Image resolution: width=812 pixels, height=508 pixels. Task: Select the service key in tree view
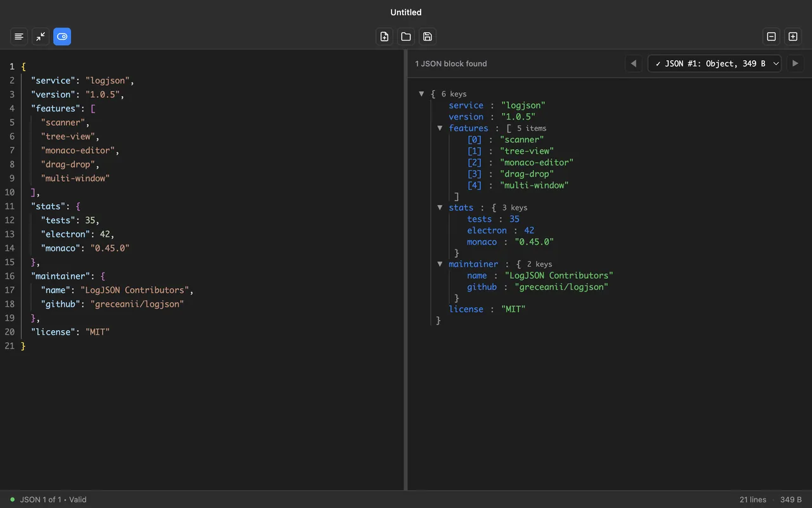tap(466, 105)
